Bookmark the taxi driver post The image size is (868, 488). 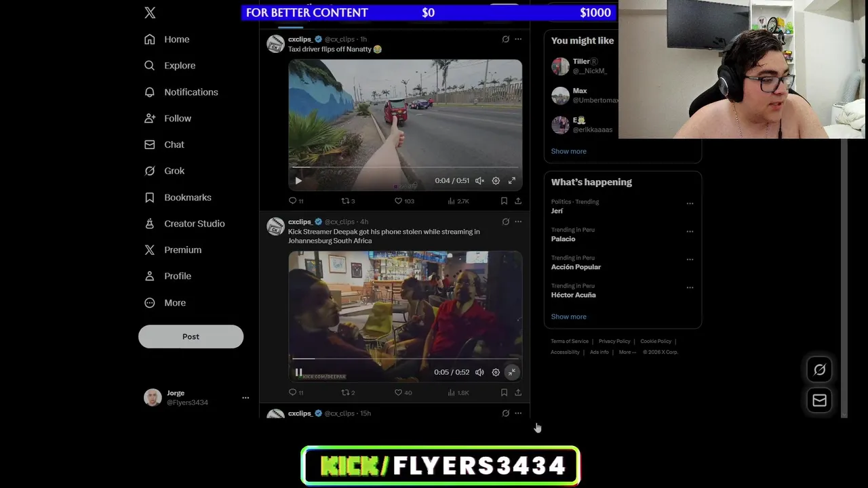coord(504,201)
